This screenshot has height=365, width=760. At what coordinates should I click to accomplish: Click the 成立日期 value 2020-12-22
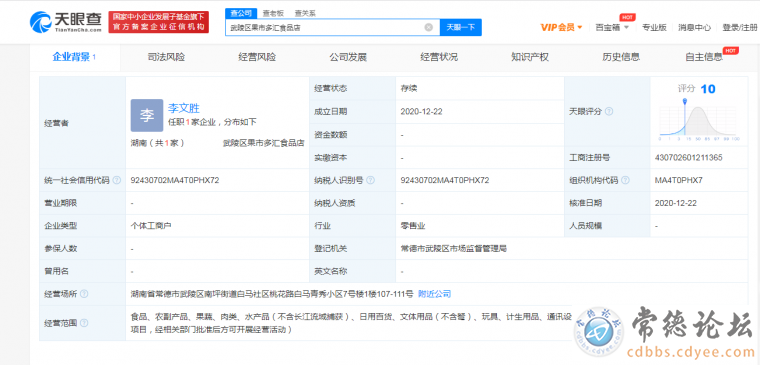click(421, 111)
